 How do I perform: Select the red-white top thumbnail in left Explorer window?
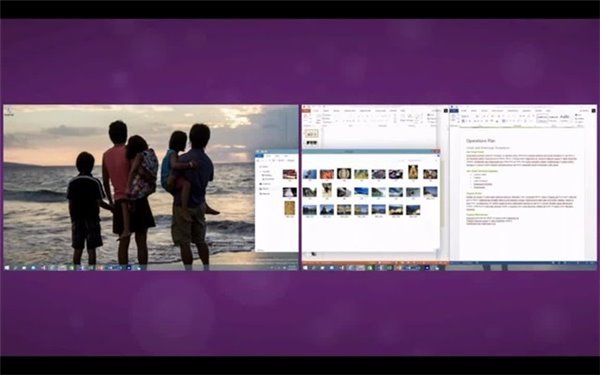click(x=290, y=174)
